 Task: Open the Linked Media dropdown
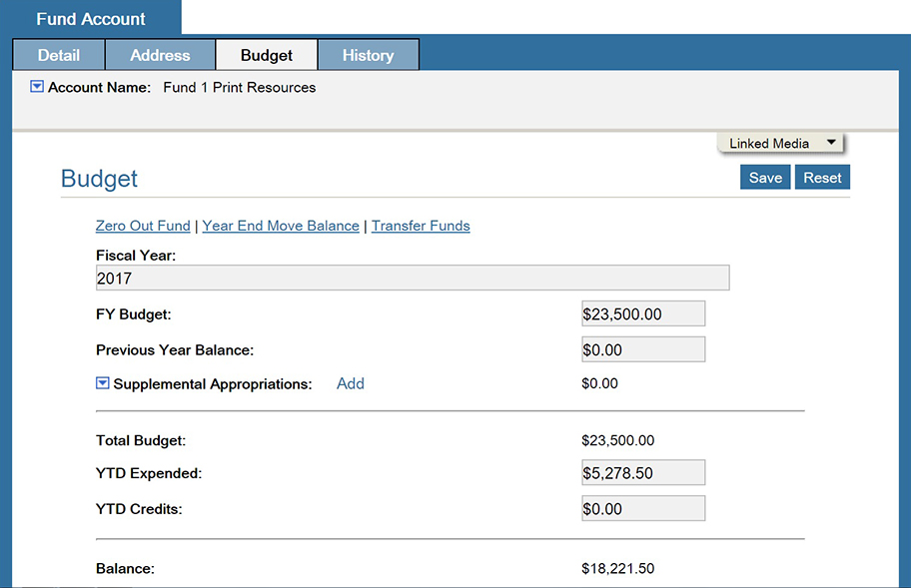(x=781, y=143)
